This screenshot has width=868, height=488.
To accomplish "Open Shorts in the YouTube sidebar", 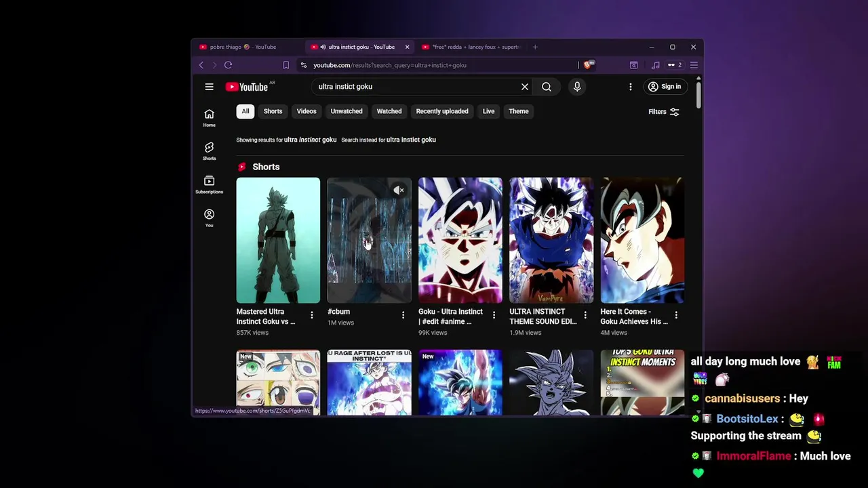I will pyautogui.click(x=209, y=151).
